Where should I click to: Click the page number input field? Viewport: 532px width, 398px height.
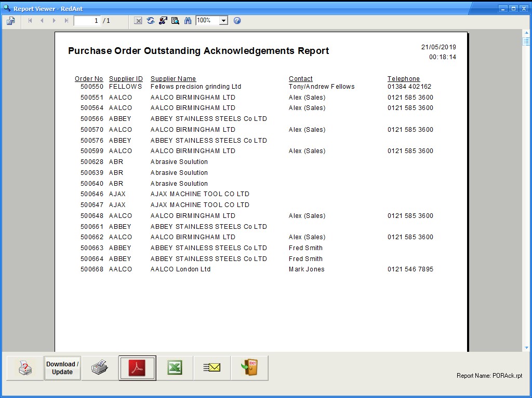click(x=87, y=21)
